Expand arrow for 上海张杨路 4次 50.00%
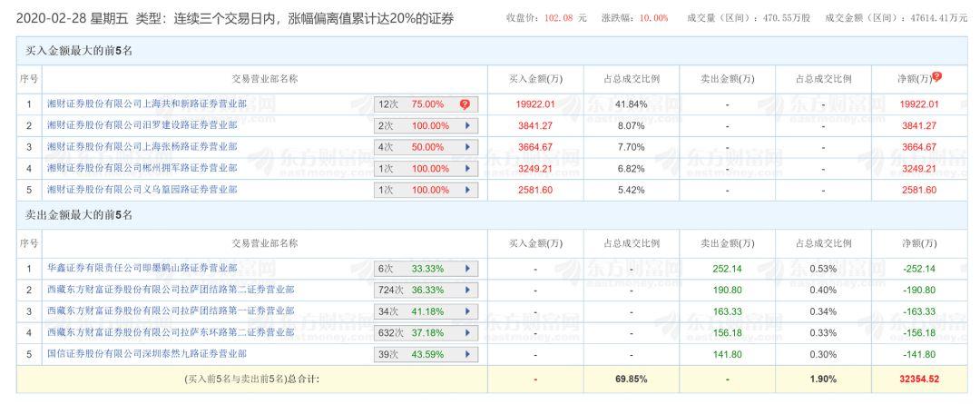The image size is (980, 404). pos(467,148)
